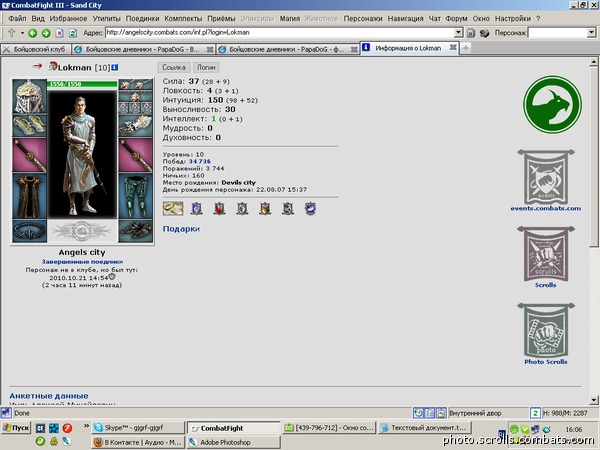Click the red shield medal, third in row
This screenshot has height=450, width=600.
219,209
